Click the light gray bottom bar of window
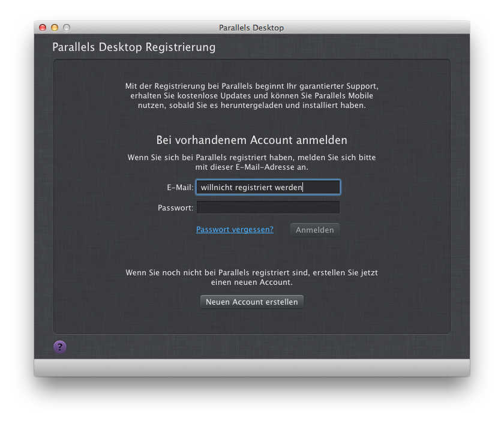The image size is (504, 424). [251, 368]
